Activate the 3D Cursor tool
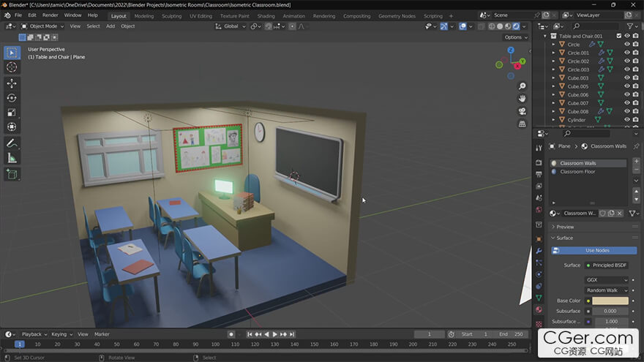This screenshot has height=362, width=644. [x=12, y=67]
